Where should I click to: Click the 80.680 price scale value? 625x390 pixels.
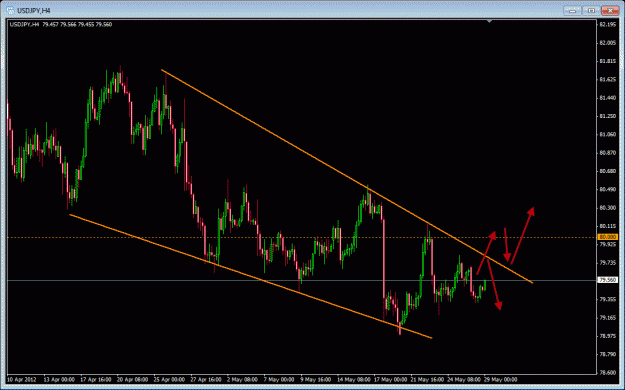coord(608,171)
